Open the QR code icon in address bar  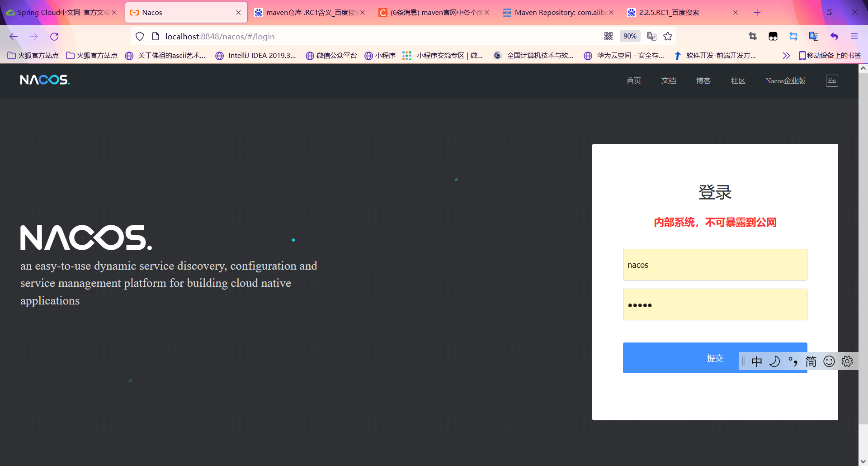point(609,36)
